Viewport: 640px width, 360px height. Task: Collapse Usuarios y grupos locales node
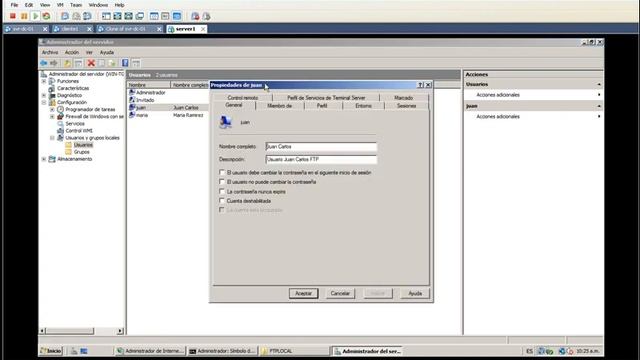52,138
